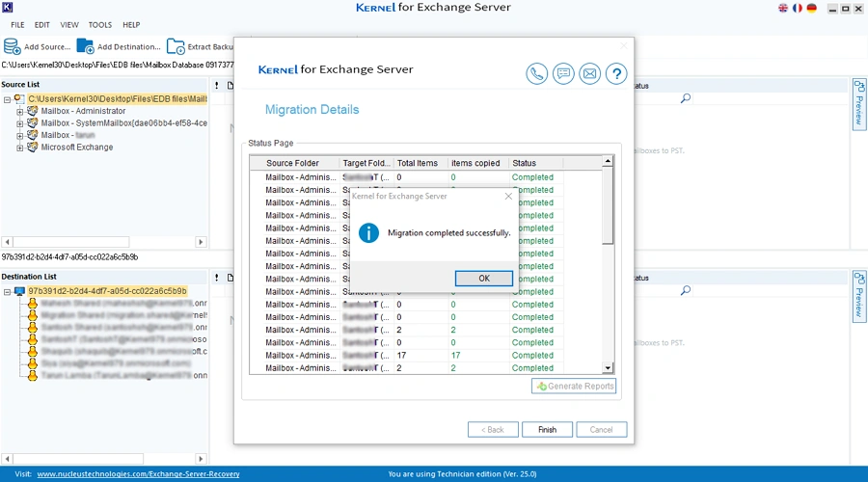Screen dimensions: 868x482
Task: Open the TOOLS menu
Action: pos(99,25)
